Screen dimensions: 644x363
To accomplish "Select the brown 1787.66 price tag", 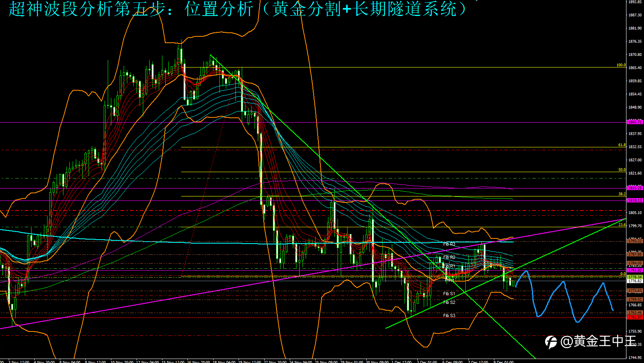I will 635,254.
